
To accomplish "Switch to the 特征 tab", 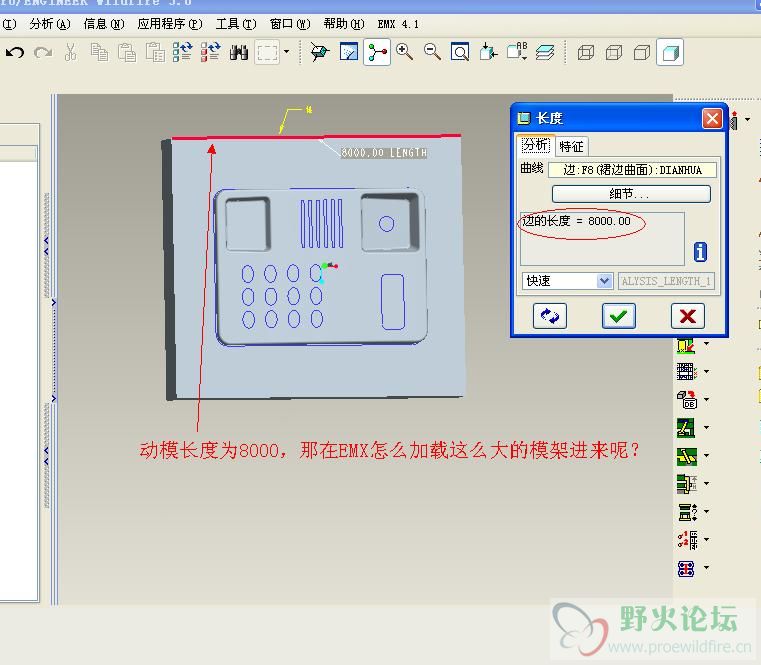I will (571, 146).
